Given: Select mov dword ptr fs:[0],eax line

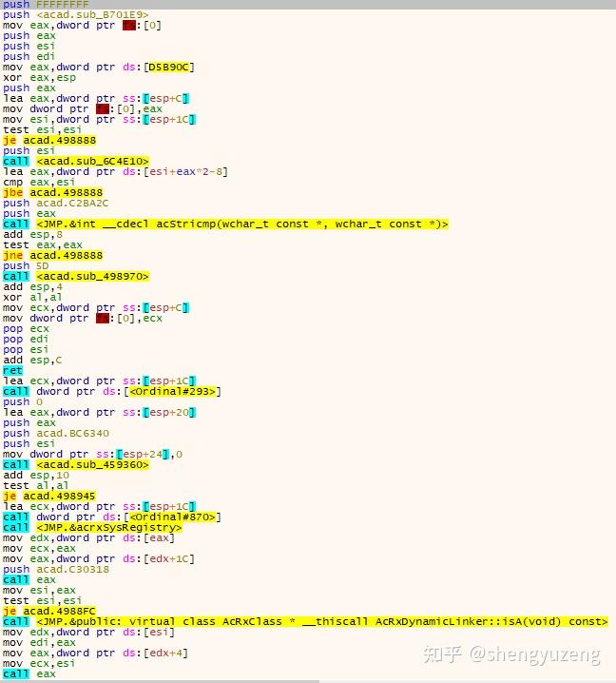Looking at the screenshot, I should (x=83, y=108).
